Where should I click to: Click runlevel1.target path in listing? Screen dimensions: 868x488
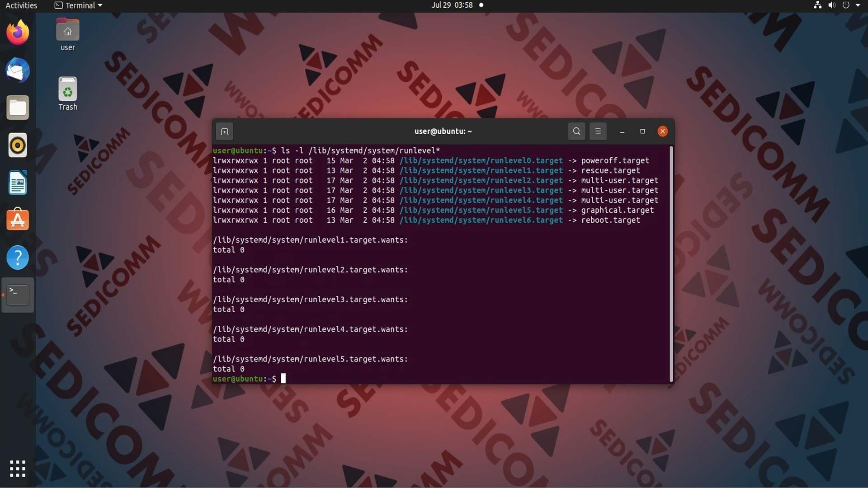click(x=481, y=170)
